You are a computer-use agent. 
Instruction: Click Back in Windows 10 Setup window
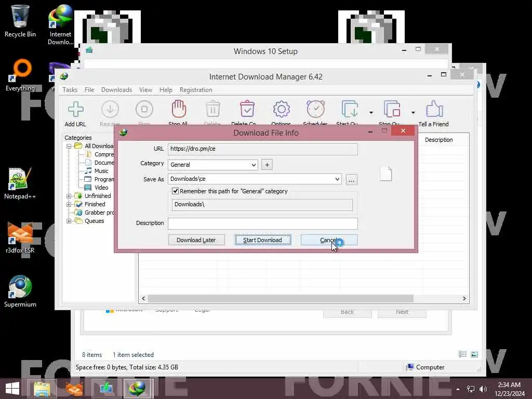[348, 312]
